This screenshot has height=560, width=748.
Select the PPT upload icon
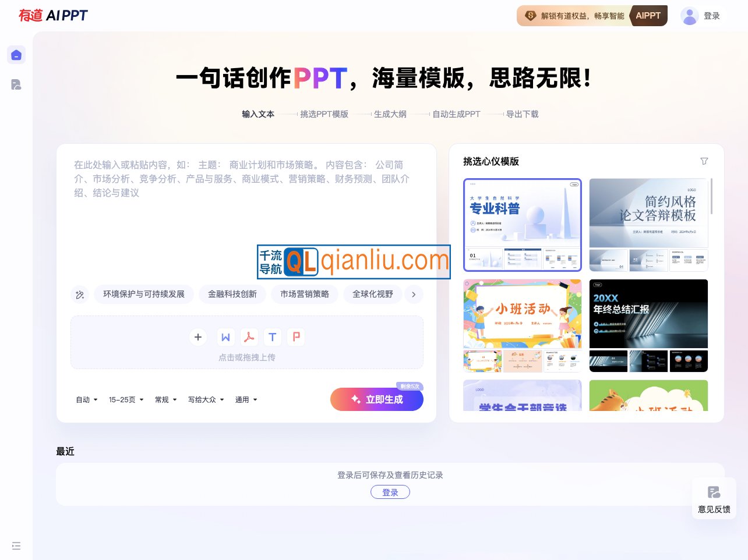tap(296, 337)
